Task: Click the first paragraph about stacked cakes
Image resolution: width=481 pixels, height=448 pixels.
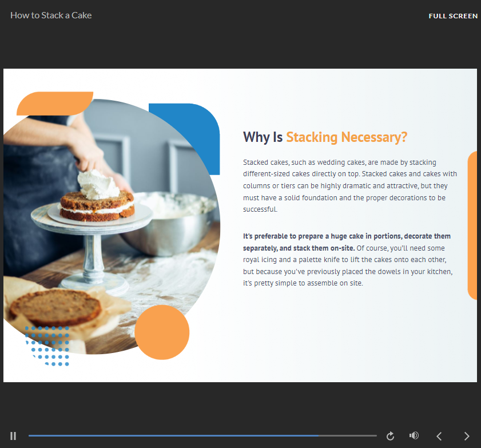Action: [x=349, y=186]
